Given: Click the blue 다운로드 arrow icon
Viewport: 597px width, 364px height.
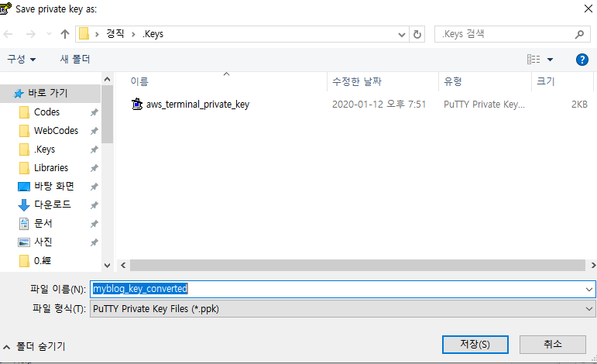Looking at the screenshot, I should (23, 204).
